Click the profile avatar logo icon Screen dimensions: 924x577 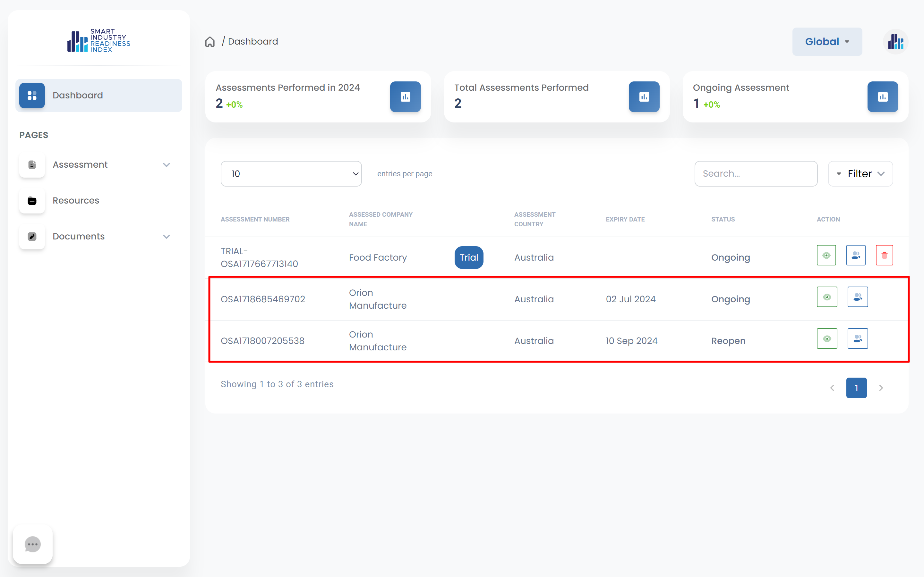coord(895,42)
